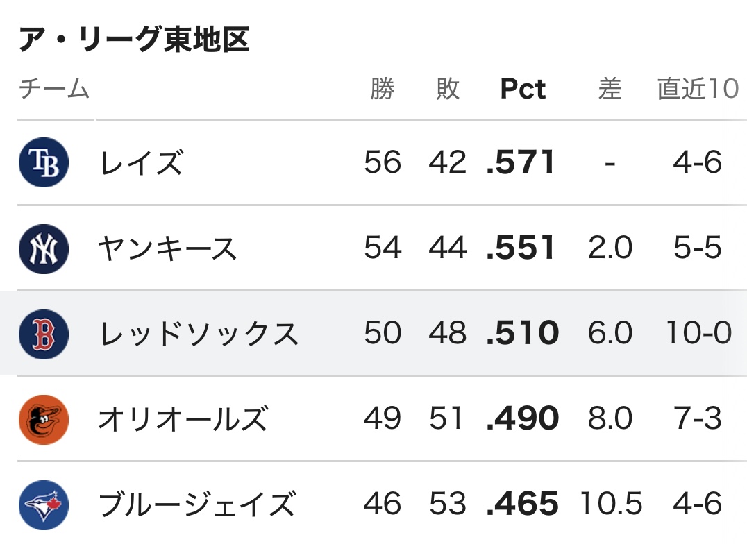Open the レイズ team link
This screenshot has width=747, height=560.
point(141,162)
